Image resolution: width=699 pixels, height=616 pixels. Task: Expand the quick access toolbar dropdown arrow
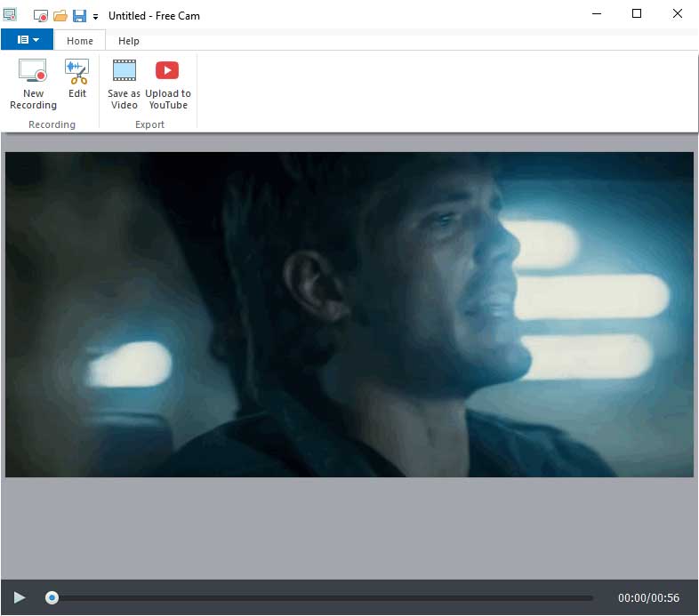click(x=95, y=17)
